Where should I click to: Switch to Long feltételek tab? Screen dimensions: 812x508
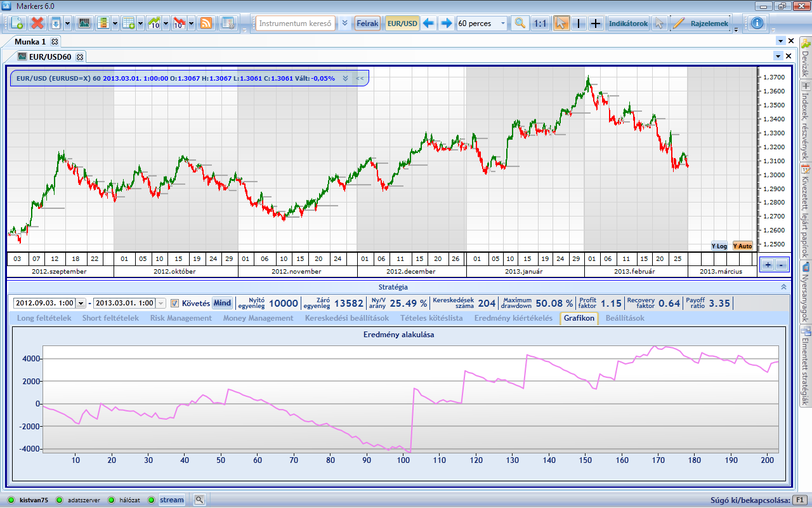44,318
